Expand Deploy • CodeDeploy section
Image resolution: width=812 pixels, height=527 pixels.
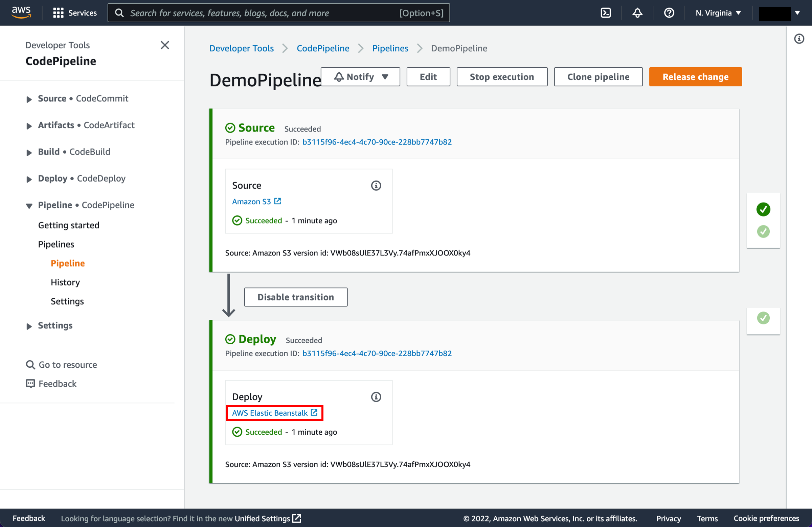tap(29, 179)
